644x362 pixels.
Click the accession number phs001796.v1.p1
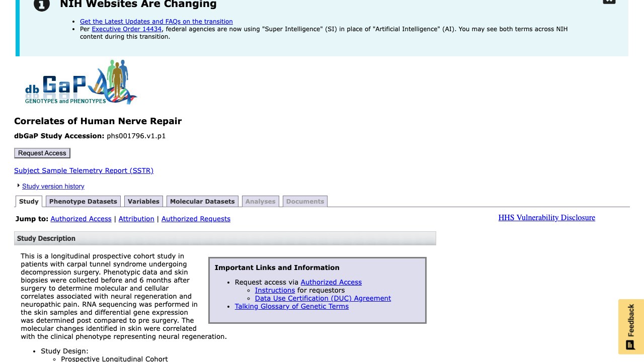136,136
